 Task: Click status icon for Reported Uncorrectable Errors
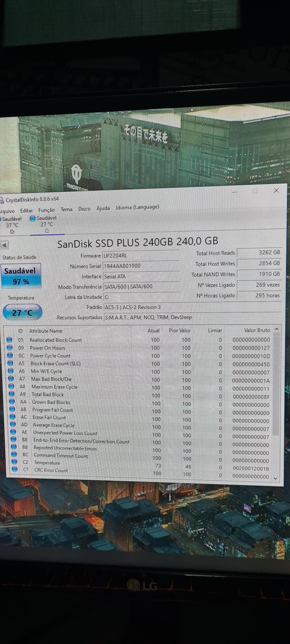click(x=14, y=447)
